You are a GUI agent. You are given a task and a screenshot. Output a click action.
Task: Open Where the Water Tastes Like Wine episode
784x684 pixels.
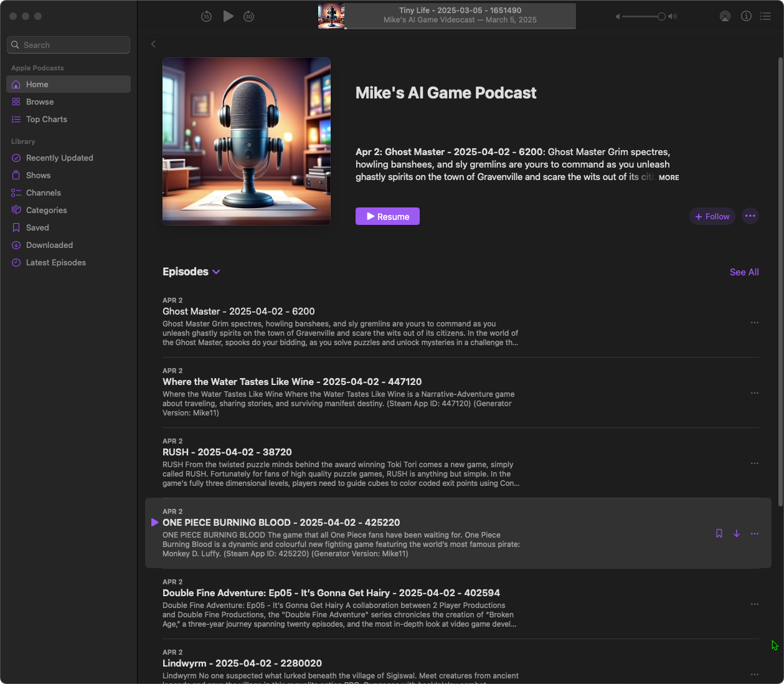(292, 382)
